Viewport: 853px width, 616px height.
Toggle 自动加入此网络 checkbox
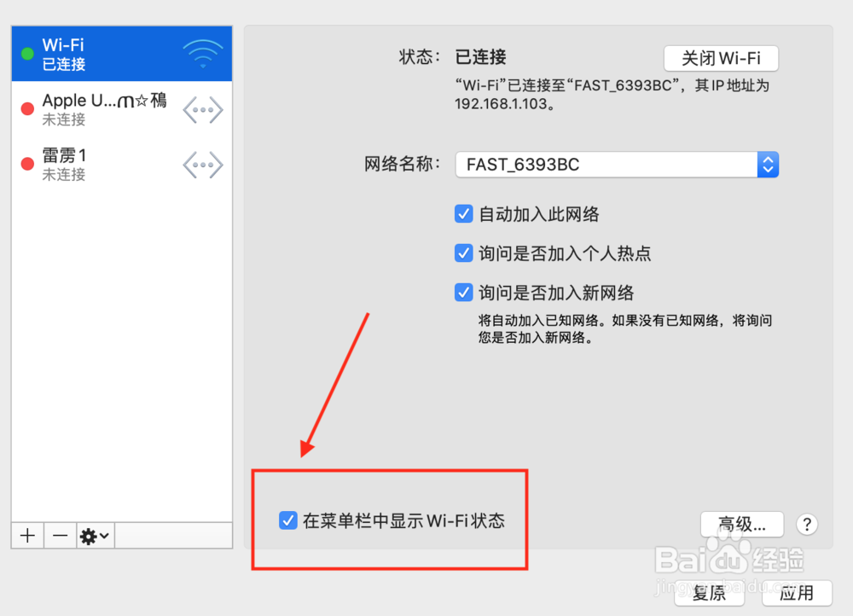click(x=463, y=214)
